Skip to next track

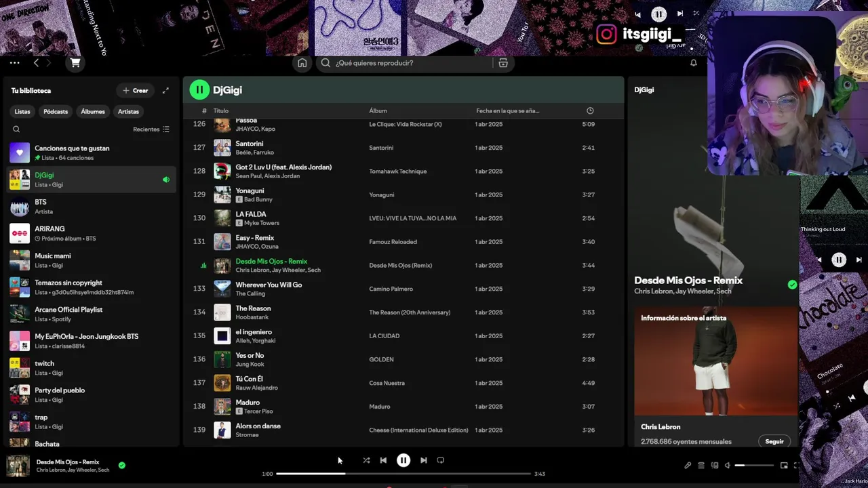(423, 460)
